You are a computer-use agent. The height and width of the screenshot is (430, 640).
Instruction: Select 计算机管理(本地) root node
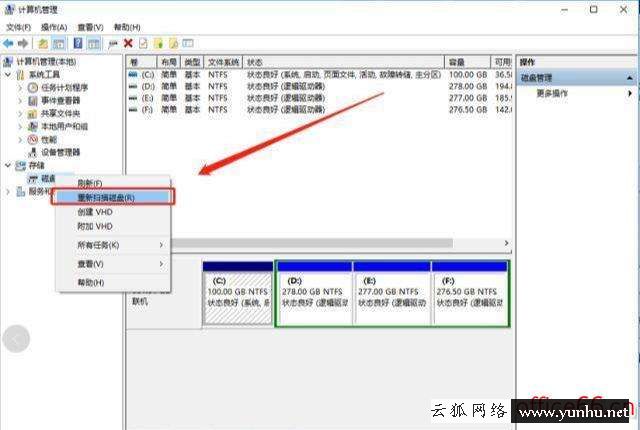click(x=40, y=62)
